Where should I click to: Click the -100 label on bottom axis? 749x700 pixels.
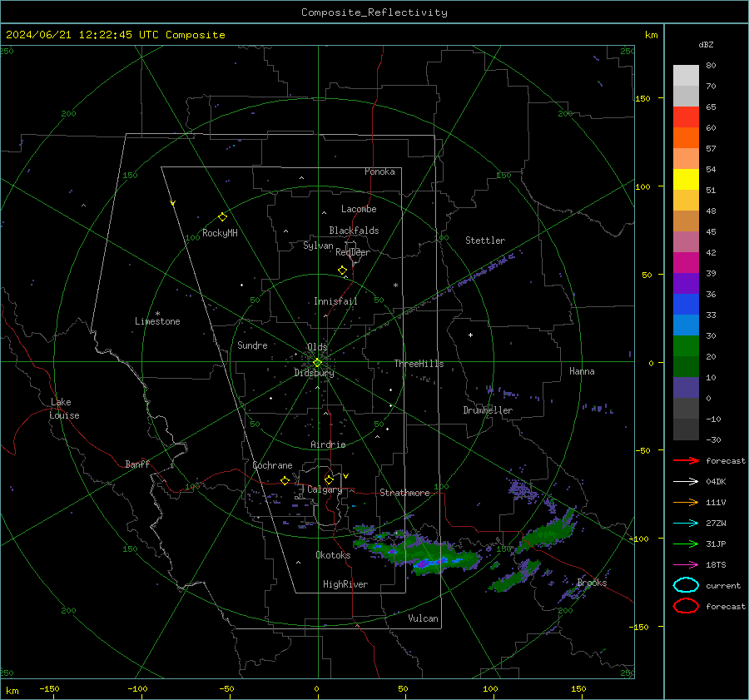pos(137,688)
